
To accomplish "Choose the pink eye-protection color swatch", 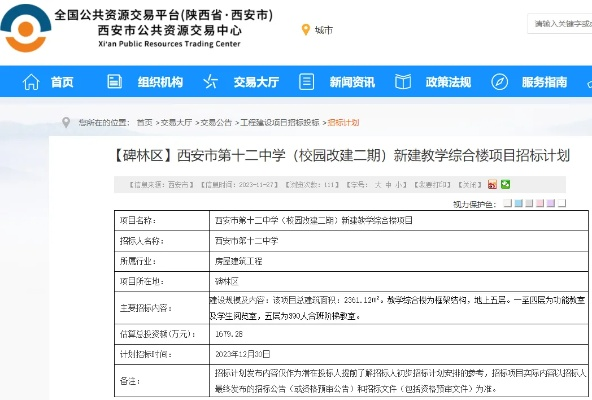I will 540,204.
